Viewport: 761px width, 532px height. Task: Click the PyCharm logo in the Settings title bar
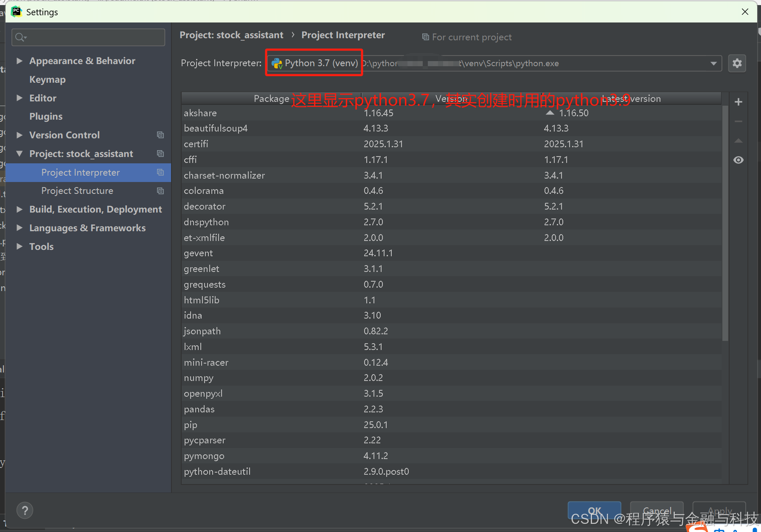pyautogui.click(x=17, y=11)
